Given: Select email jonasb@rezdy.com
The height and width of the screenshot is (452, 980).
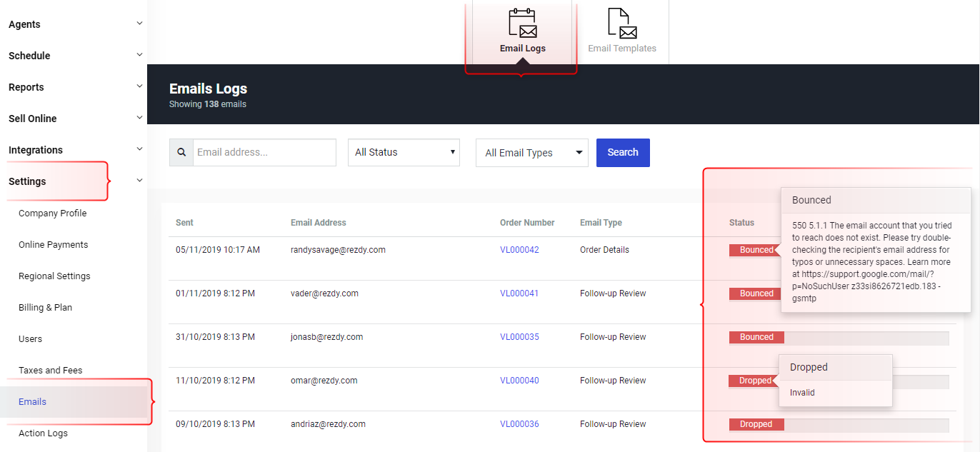Looking at the screenshot, I should [x=326, y=337].
